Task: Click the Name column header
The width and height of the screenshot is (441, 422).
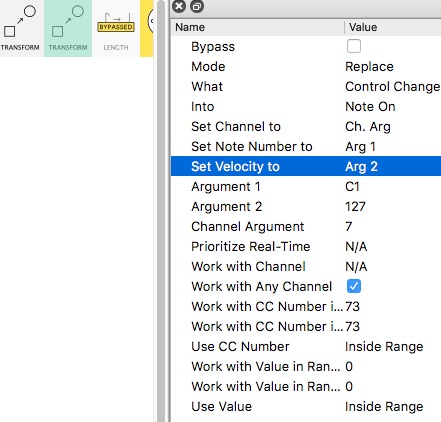Action: click(257, 27)
